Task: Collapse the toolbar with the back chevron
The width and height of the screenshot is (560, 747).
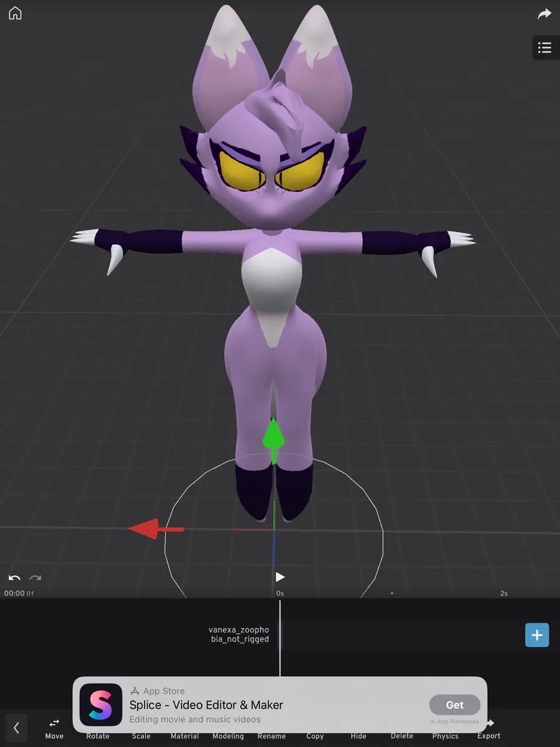Action: [16, 727]
